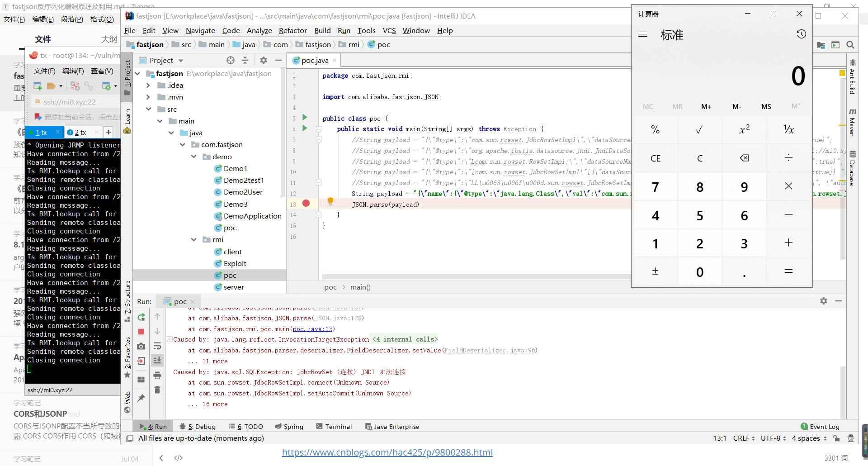Collapse the fastjson root node
Screen dimensions: 868x466
(137, 73)
